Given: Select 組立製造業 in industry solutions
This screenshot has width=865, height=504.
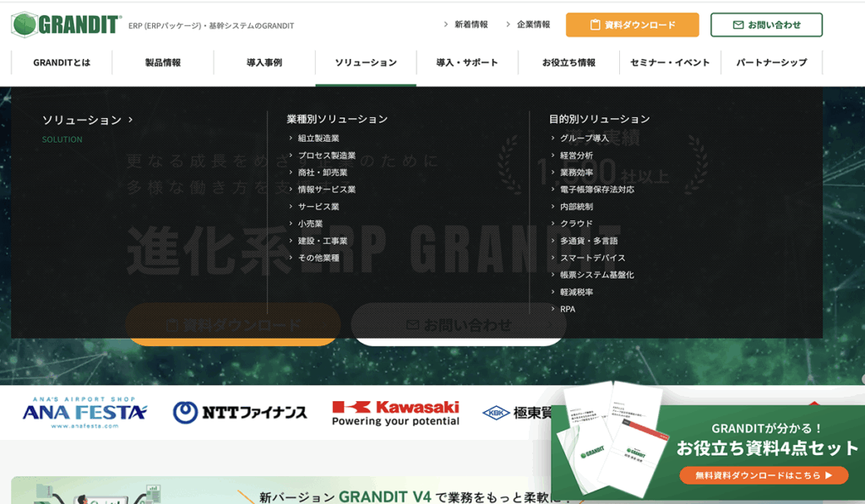Looking at the screenshot, I should click(318, 138).
